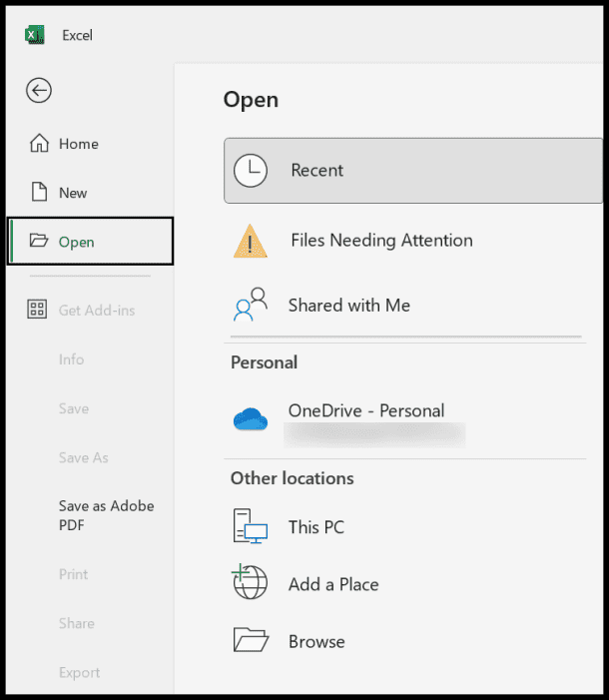Click the OneDrive cloud icon
This screenshot has width=609, height=700.
(x=251, y=420)
